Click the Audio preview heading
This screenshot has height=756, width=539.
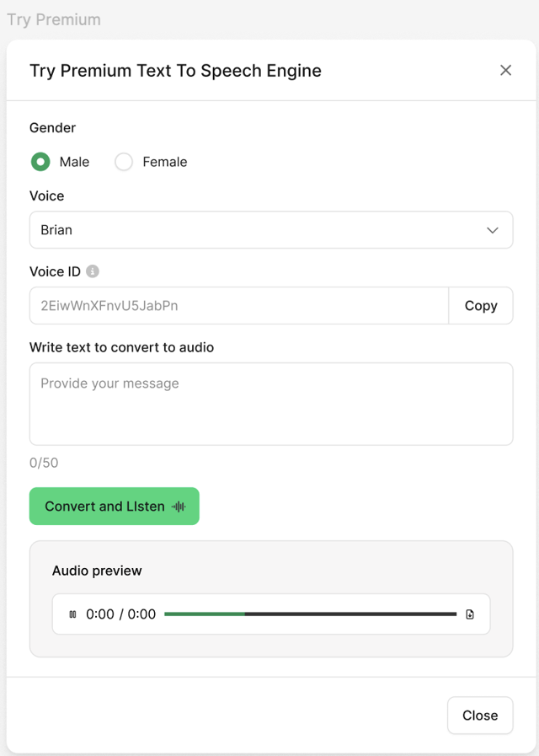coord(97,571)
